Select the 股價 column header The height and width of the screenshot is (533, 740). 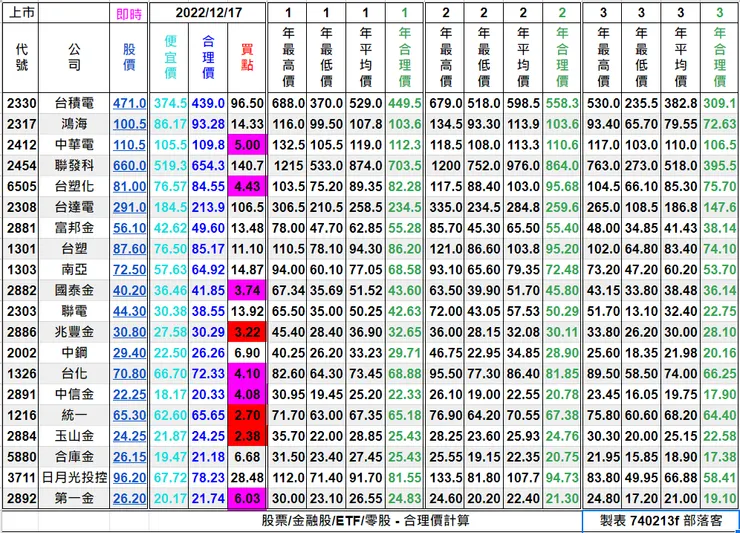click(x=129, y=57)
